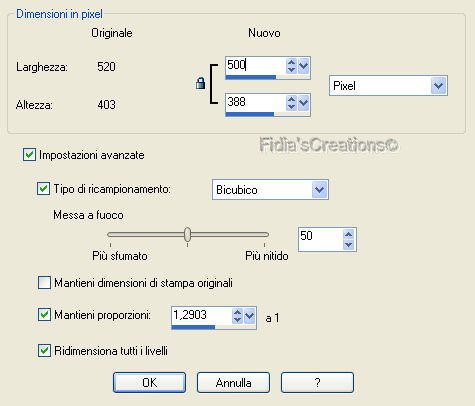
Task: Increase the sharpness value up arrow
Action: point(349,234)
